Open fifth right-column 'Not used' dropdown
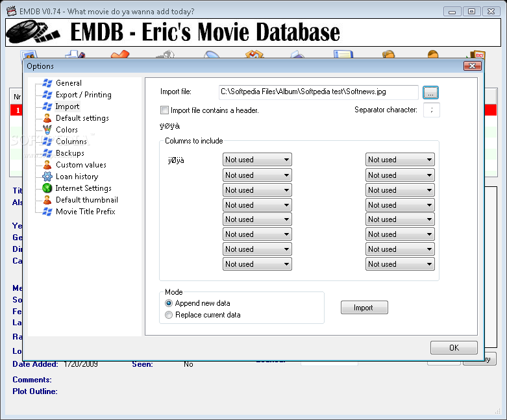 (400, 219)
